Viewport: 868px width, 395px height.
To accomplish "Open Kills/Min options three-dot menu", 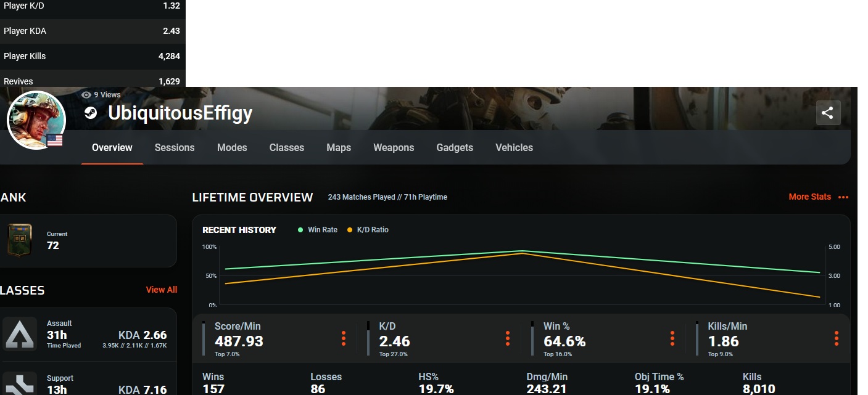I will click(x=837, y=338).
